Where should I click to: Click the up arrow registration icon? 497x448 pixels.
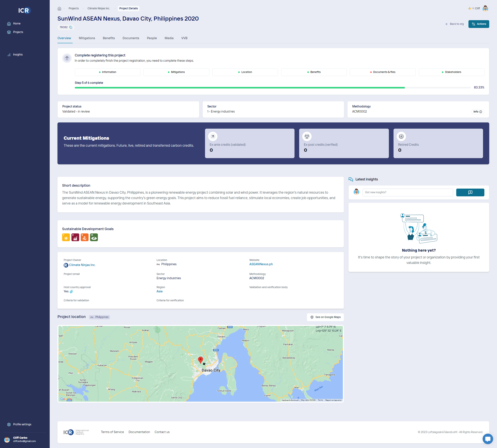coord(67,58)
